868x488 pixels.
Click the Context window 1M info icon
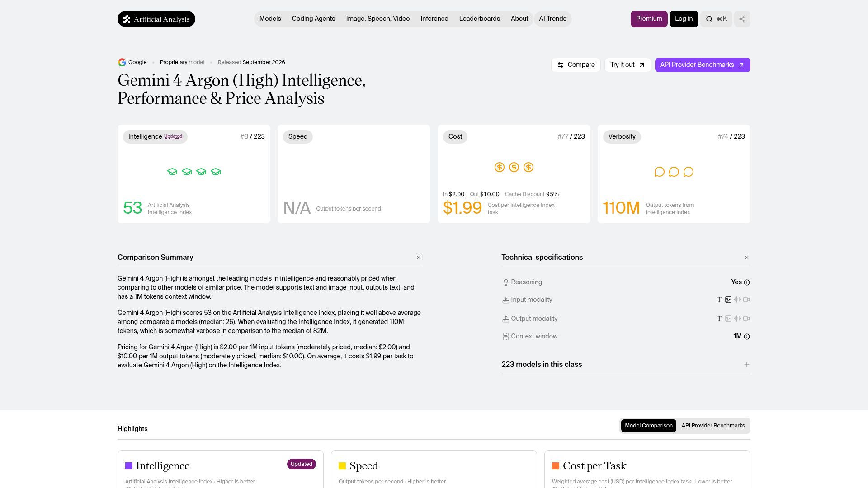(x=747, y=337)
